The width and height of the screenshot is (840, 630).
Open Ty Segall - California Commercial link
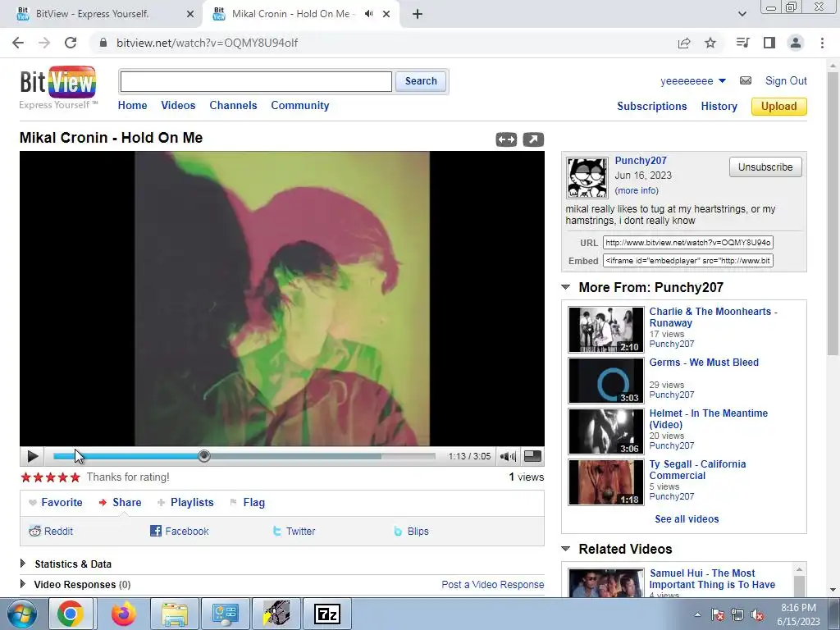697,470
